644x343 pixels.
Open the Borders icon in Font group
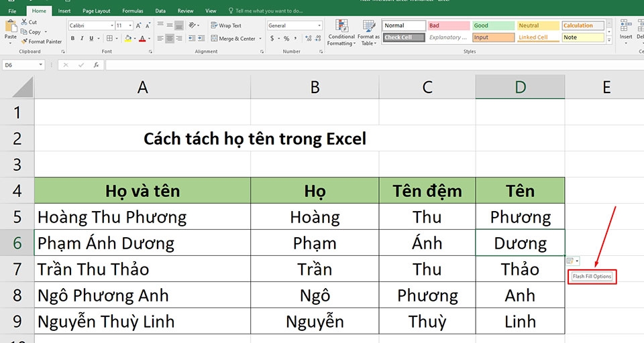tap(109, 38)
